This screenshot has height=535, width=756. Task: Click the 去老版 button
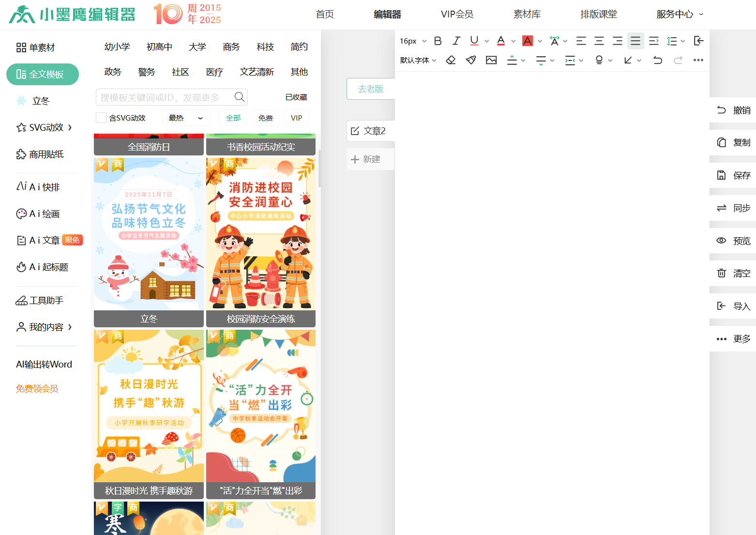click(371, 89)
